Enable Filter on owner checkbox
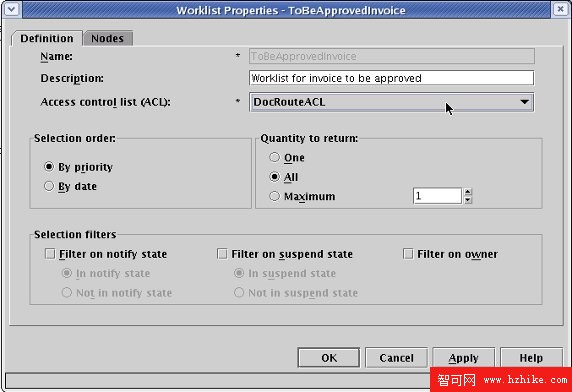The image size is (572, 392). (408, 253)
